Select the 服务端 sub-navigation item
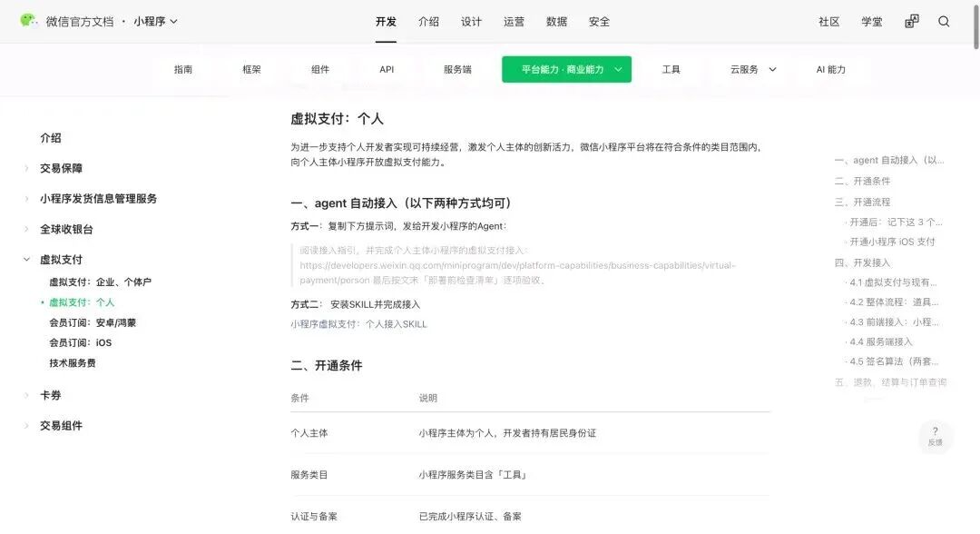The height and width of the screenshot is (534, 980). coord(457,69)
